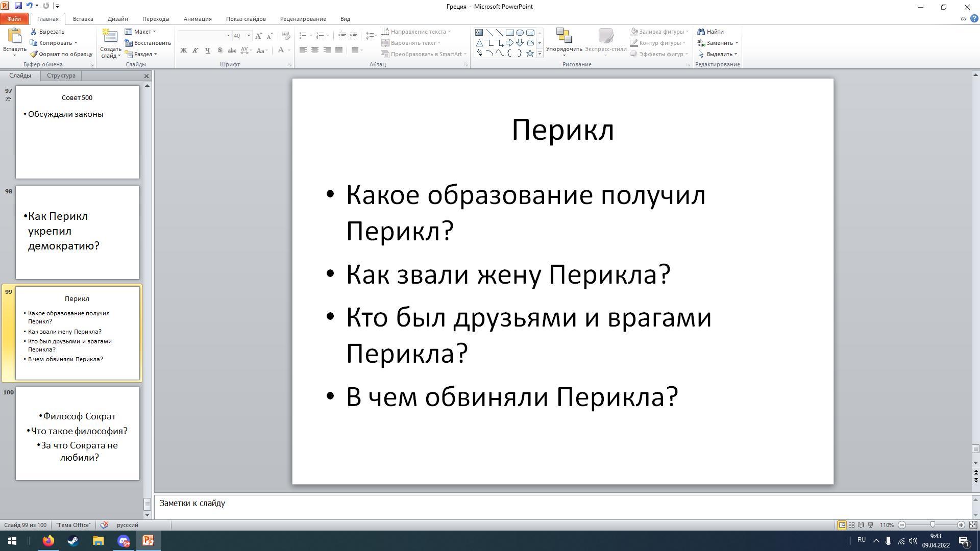Toggle Italic formatting button
The width and height of the screenshot is (980, 551).
[x=195, y=51]
